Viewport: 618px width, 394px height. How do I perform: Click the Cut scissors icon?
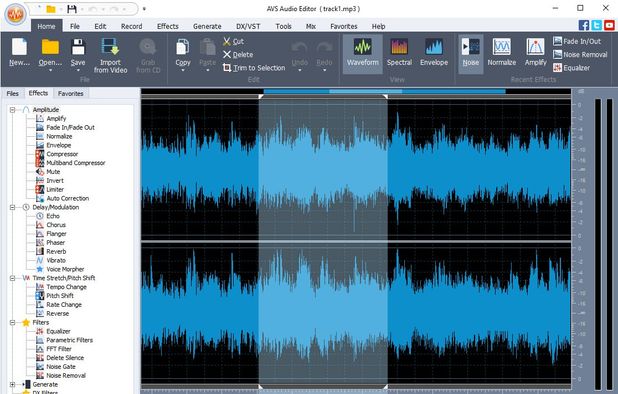tap(227, 41)
